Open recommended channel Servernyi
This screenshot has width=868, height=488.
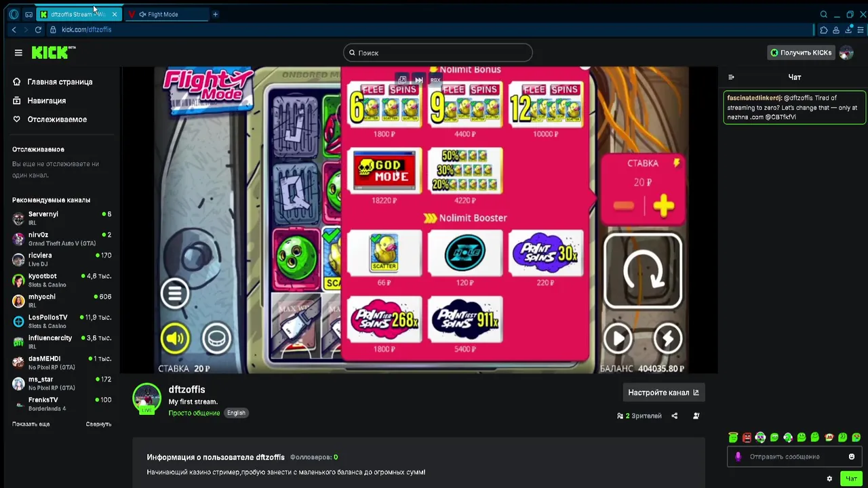tap(62, 218)
